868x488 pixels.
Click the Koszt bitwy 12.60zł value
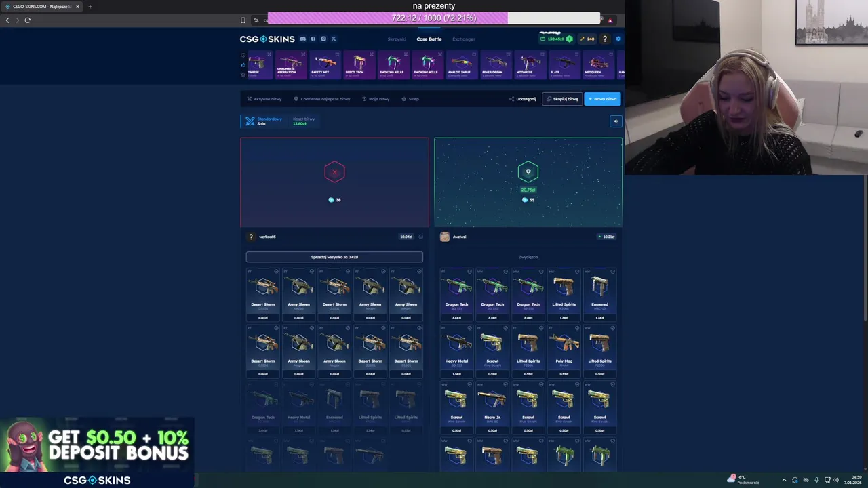[x=299, y=124]
